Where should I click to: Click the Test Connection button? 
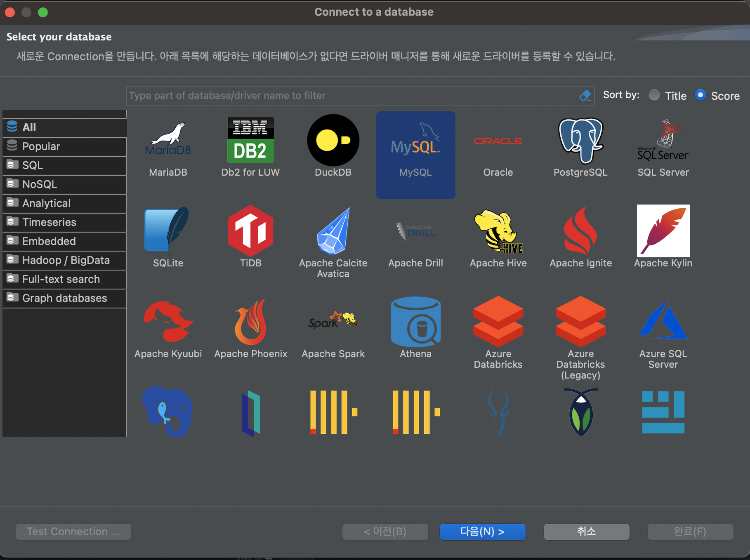pyautogui.click(x=73, y=532)
